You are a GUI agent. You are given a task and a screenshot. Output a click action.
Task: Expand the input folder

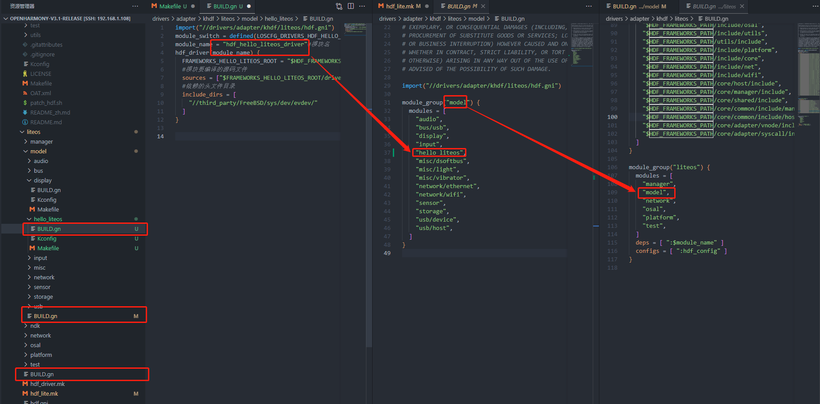tap(29, 258)
